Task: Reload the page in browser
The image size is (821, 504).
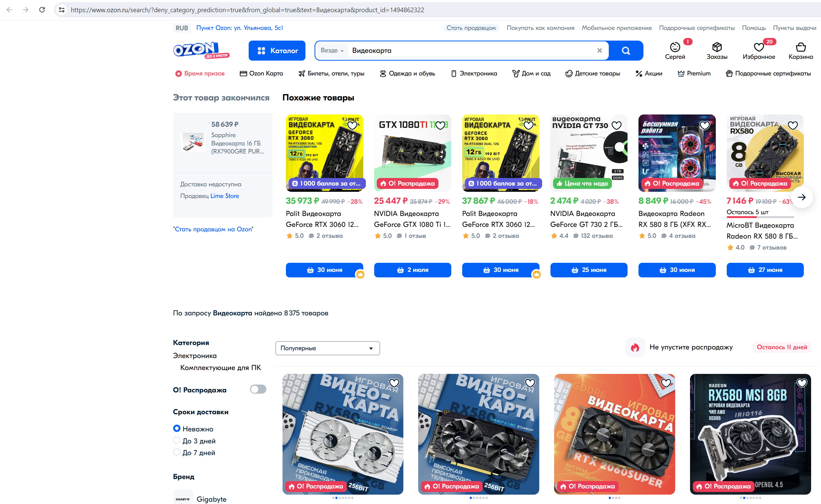Action: 42,10
